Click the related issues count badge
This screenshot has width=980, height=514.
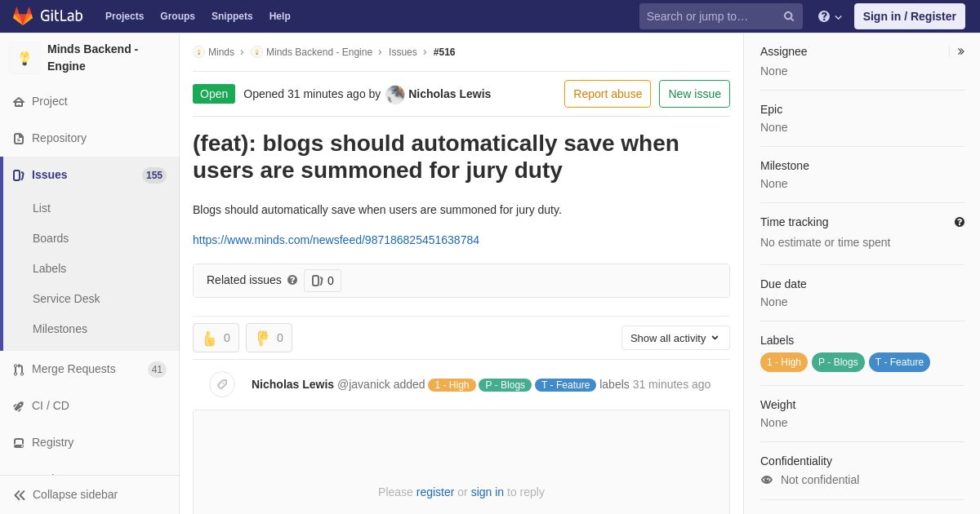coord(323,281)
